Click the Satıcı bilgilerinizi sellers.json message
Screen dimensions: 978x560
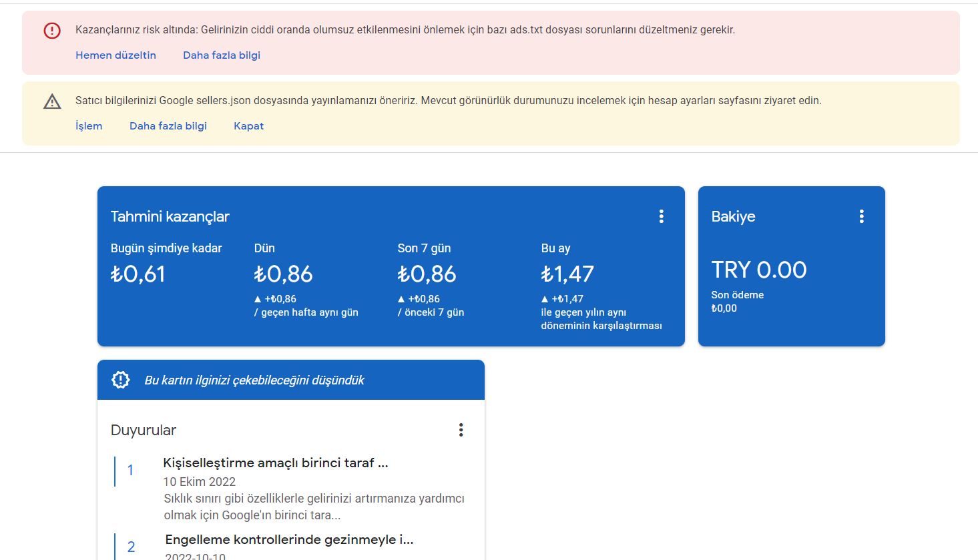(449, 101)
